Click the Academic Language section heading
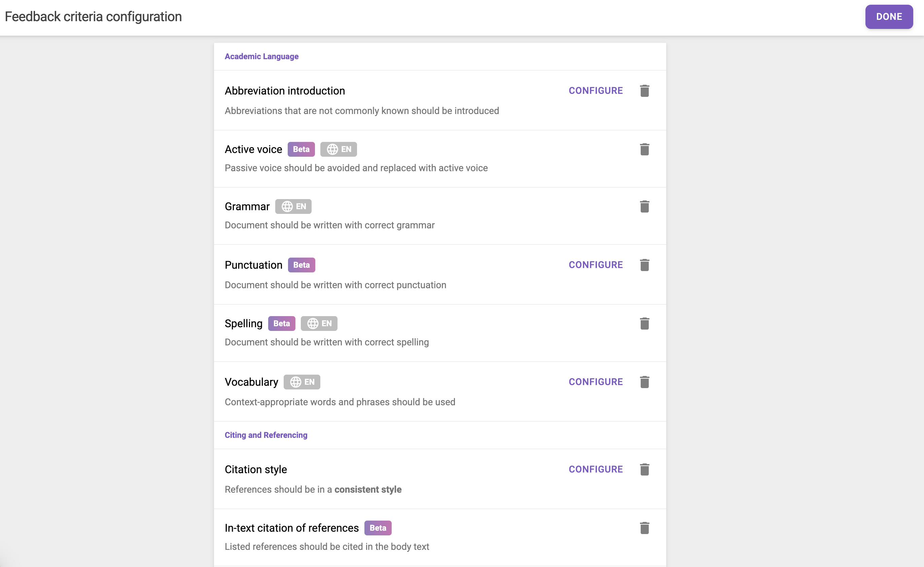Viewport: 924px width, 567px height. point(261,56)
